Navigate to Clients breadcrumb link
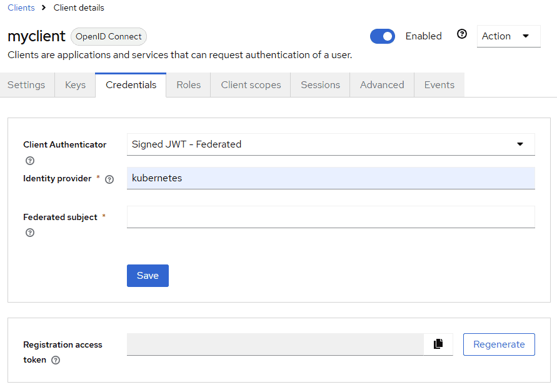 [21, 8]
